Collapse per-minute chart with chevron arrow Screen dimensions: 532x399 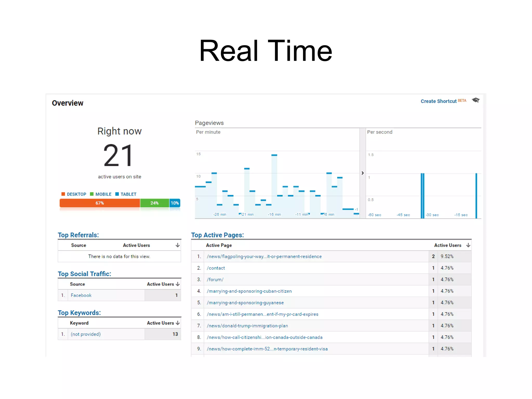click(x=363, y=173)
